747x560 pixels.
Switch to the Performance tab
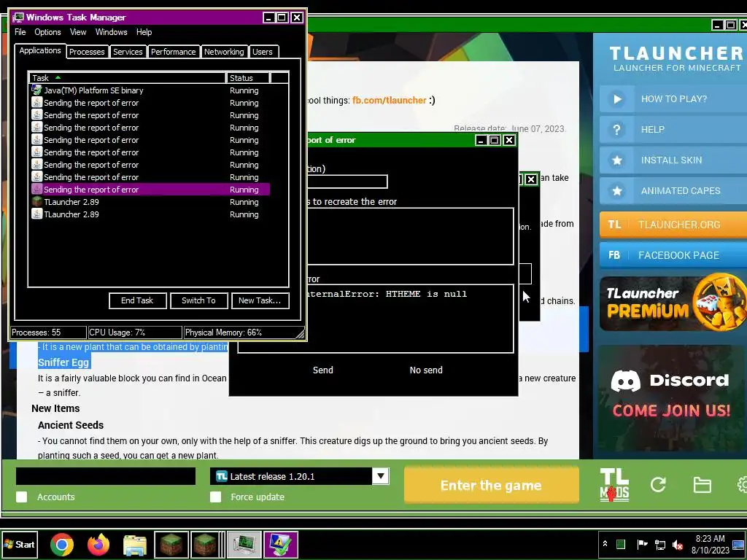tap(173, 52)
